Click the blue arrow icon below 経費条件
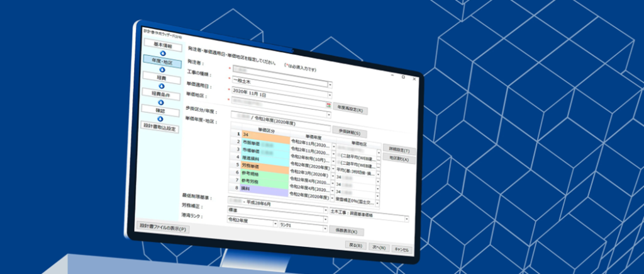The image size is (644, 274). tap(160, 101)
